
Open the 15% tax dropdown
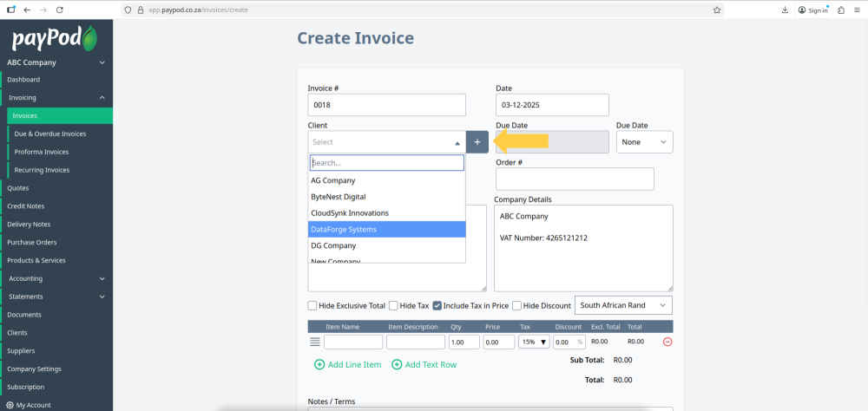pos(534,342)
